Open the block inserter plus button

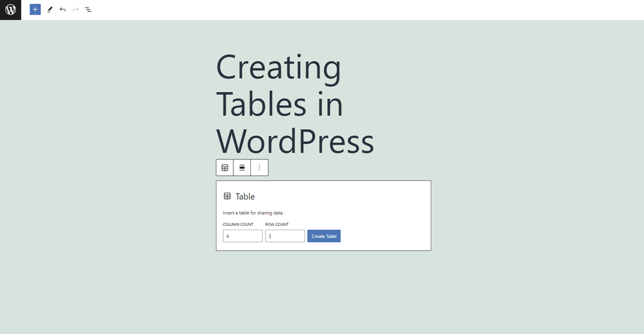[x=35, y=9]
